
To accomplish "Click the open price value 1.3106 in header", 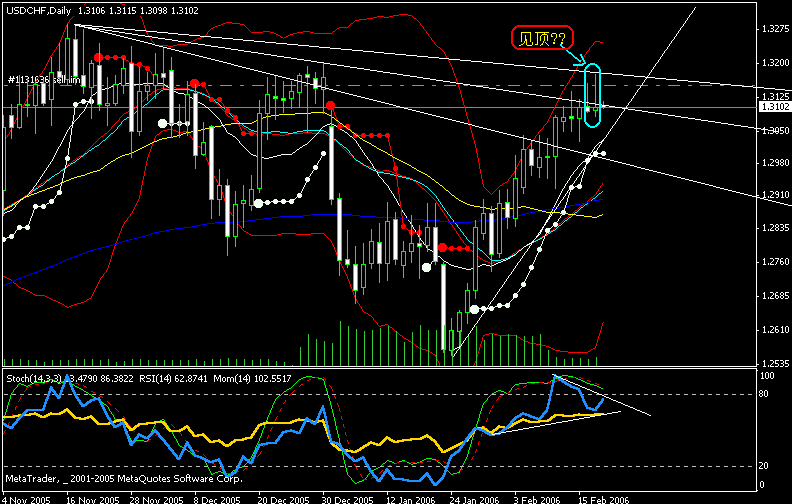I will pyautogui.click(x=90, y=11).
